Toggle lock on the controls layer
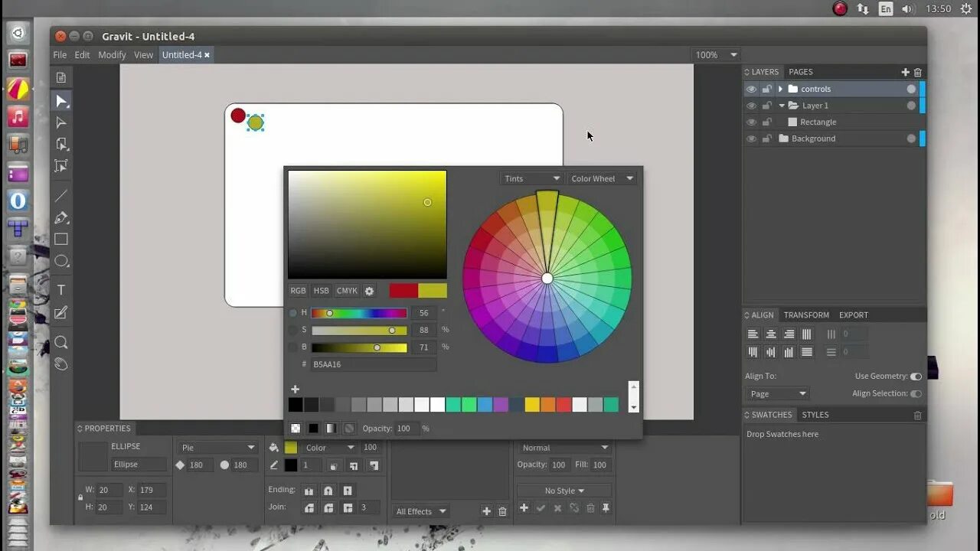This screenshot has width=980, height=551. click(x=766, y=89)
